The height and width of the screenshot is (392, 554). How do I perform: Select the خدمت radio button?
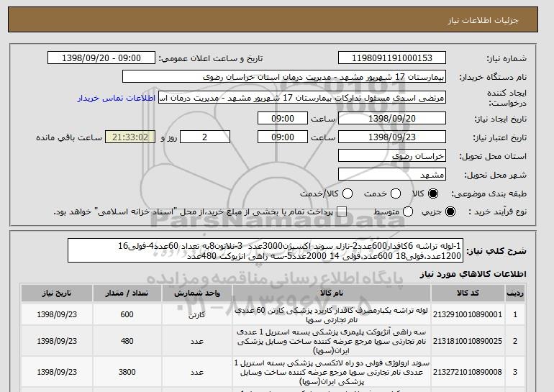point(396,193)
